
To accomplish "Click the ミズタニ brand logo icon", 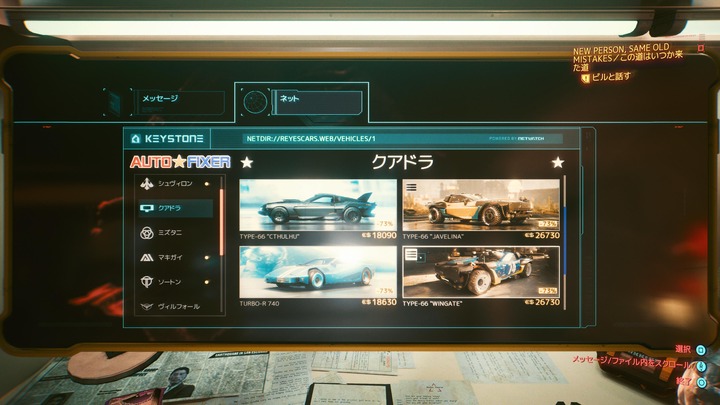I will [x=146, y=233].
